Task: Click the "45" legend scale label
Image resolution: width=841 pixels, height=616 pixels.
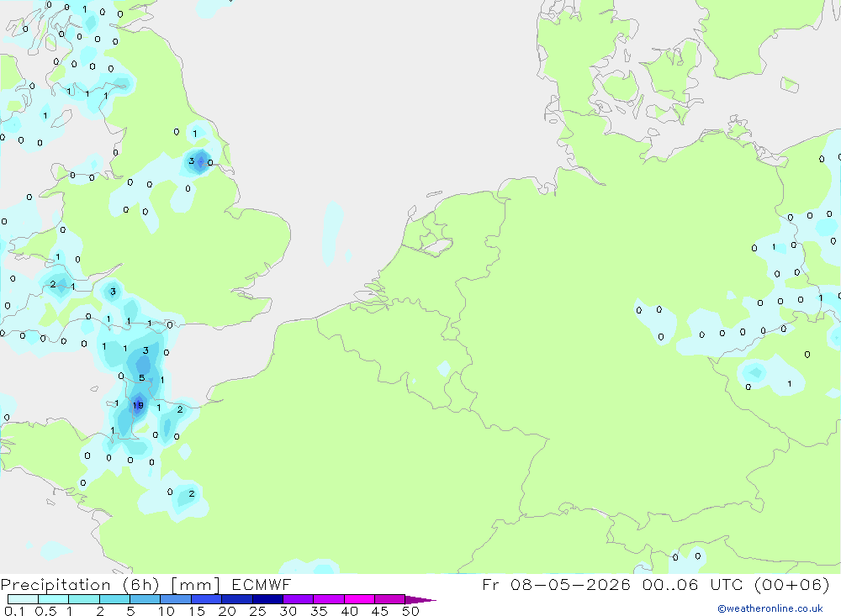Action: (380, 611)
